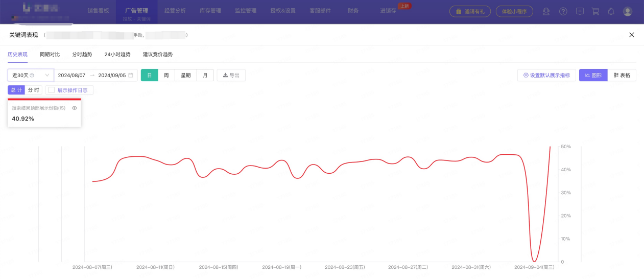Click the 邀请有礼 button

click(470, 11)
